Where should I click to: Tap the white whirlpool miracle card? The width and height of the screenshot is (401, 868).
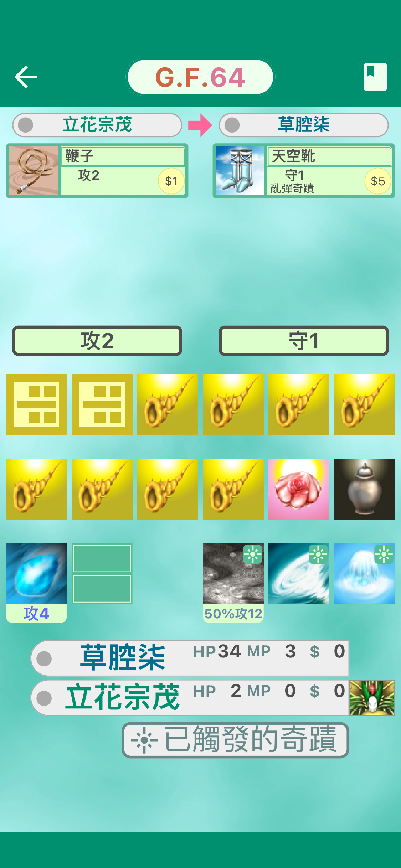pos(299,573)
